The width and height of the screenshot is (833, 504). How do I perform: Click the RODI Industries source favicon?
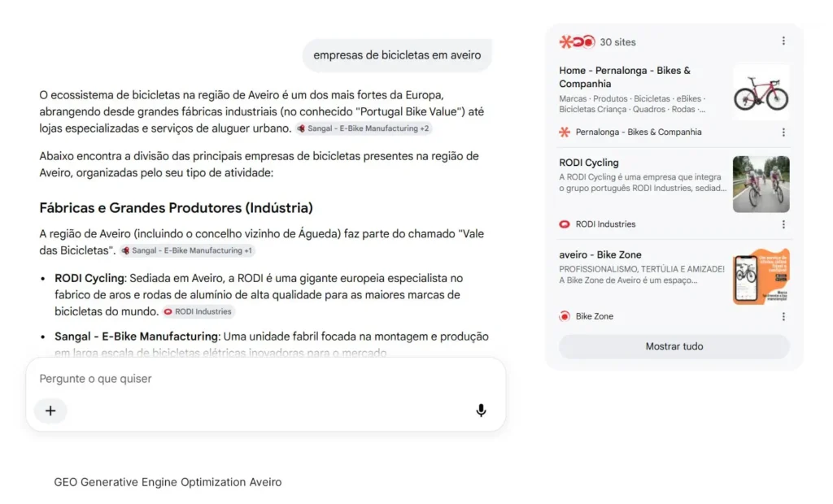click(x=565, y=224)
